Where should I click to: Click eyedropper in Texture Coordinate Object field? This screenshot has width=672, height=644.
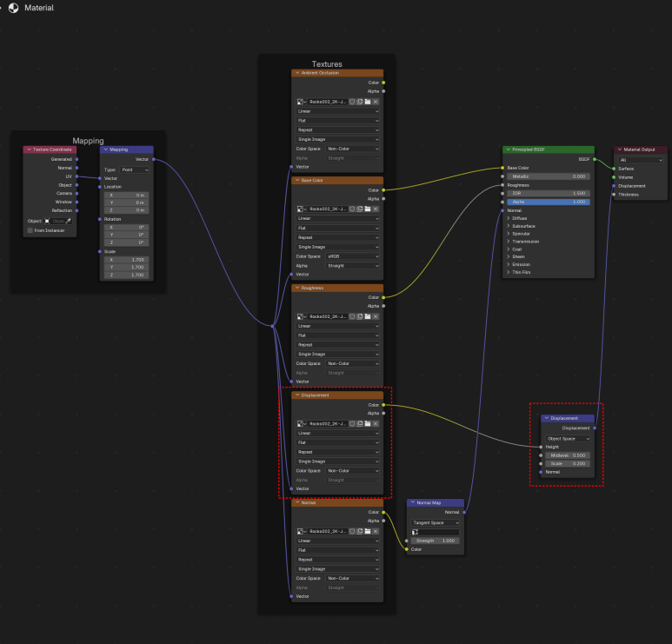(x=68, y=221)
